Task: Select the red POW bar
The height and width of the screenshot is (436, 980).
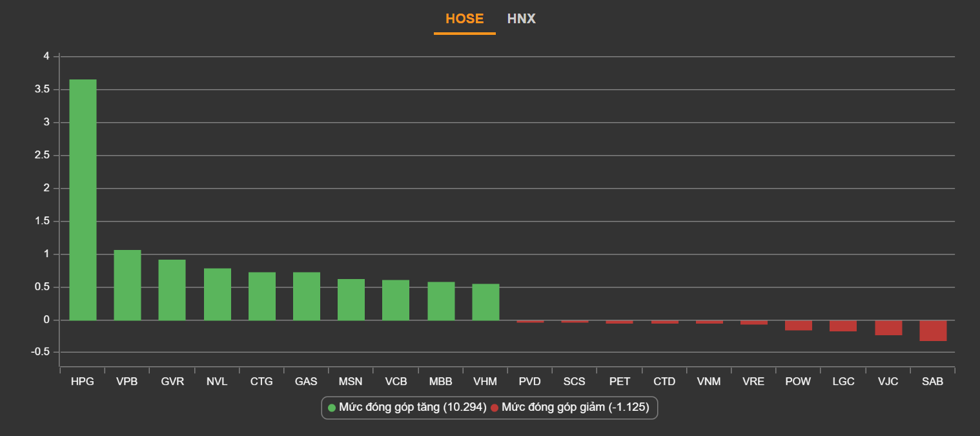Action: point(799,325)
